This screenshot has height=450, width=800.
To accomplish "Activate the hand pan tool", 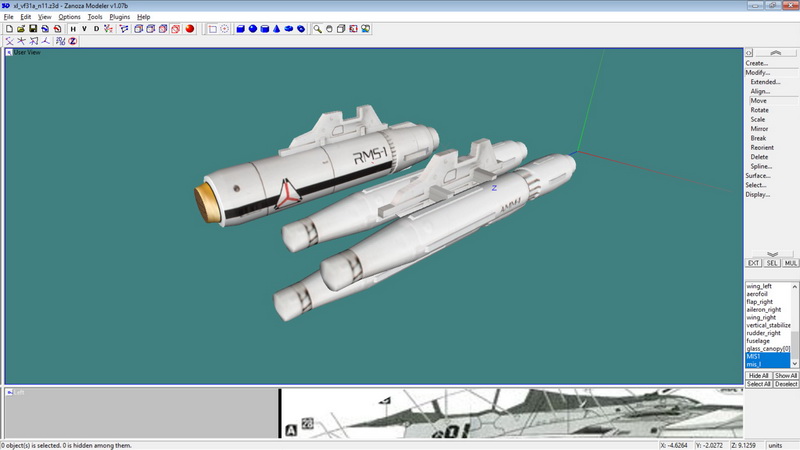I will tap(329, 29).
